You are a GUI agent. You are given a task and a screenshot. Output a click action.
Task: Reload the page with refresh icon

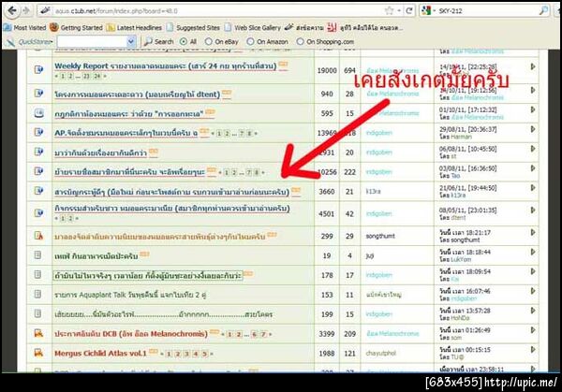[409, 10]
